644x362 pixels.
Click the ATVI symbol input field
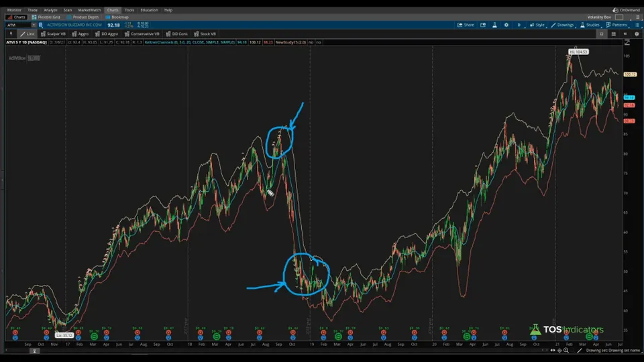[x=18, y=25]
